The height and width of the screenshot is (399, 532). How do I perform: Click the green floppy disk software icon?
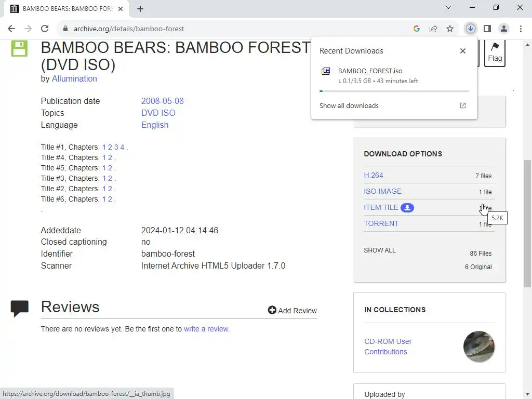pos(19,48)
